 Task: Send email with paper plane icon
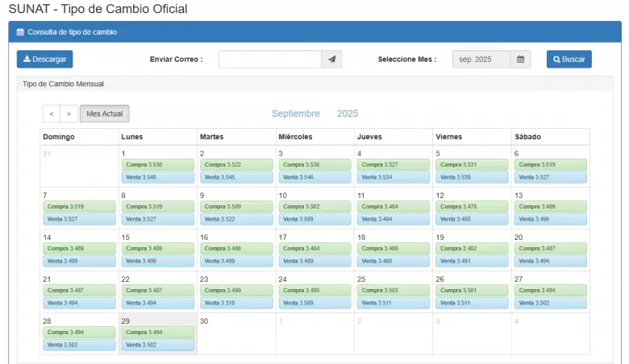tap(331, 60)
